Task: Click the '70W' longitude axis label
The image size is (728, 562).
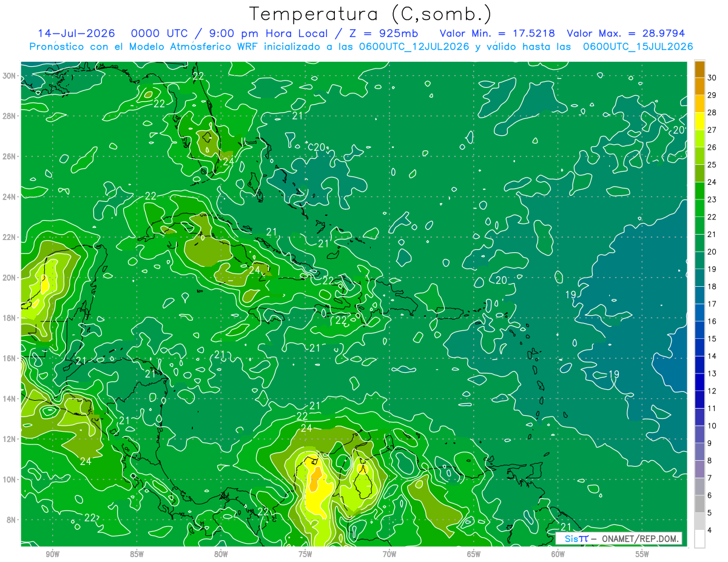Action: coord(389,554)
